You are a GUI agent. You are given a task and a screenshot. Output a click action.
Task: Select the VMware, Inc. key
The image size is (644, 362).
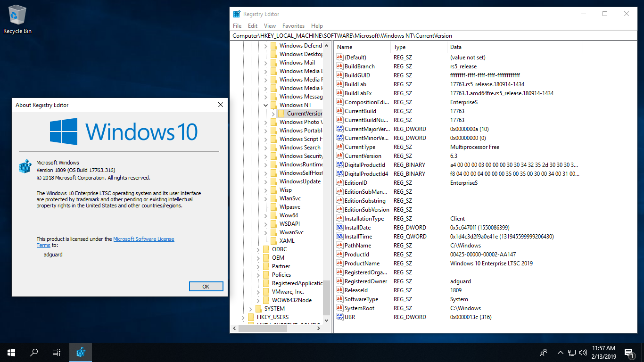(288, 291)
